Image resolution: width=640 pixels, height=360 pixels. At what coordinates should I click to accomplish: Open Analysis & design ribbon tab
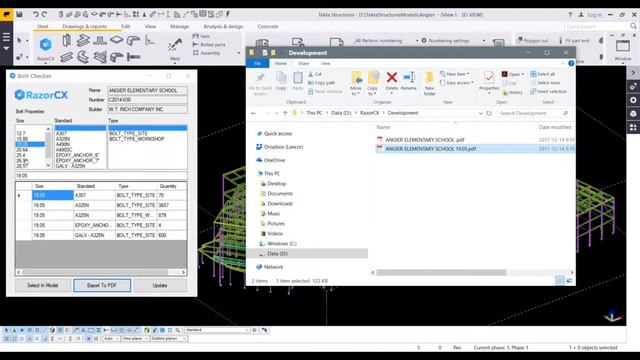[x=223, y=27]
